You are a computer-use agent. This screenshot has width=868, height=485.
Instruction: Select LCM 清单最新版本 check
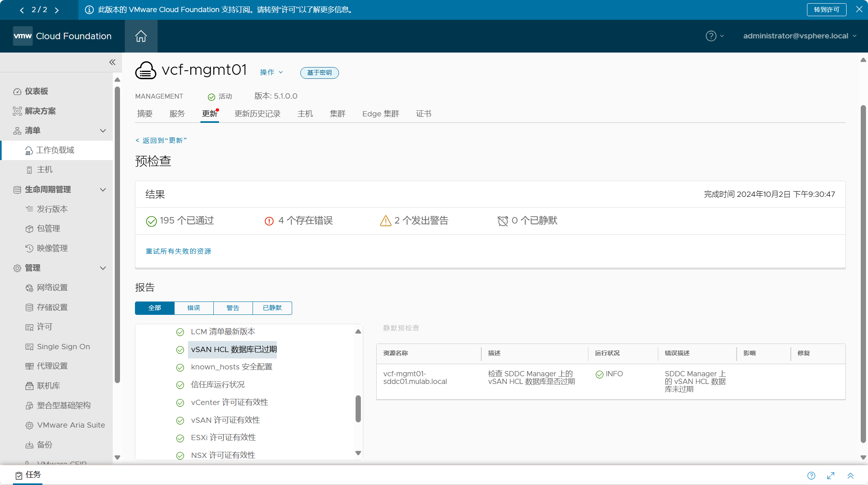223,332
